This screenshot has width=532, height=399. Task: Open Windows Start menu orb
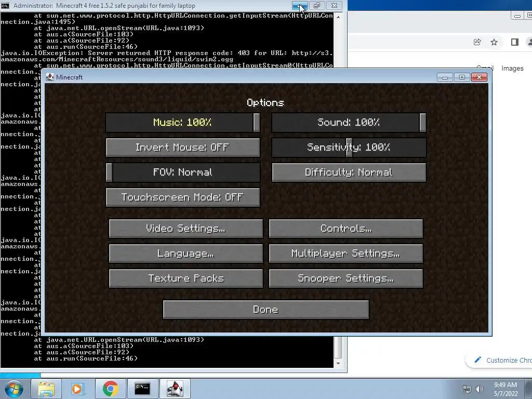coord(14,389)
